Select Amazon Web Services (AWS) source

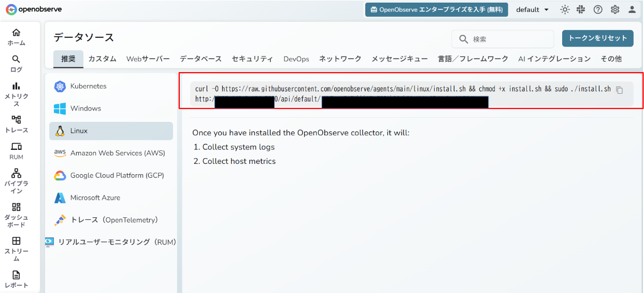click(x=111, y=153)
